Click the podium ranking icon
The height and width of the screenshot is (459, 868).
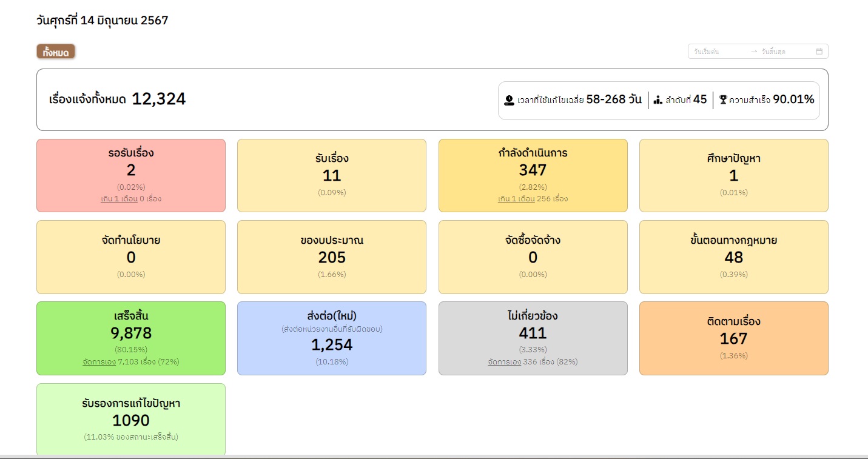click(658, 100)
